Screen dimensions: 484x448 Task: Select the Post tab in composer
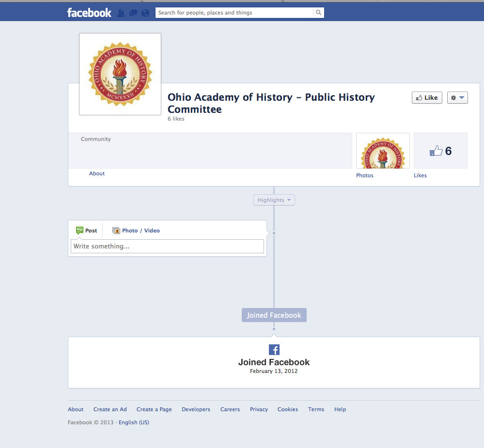86,231
